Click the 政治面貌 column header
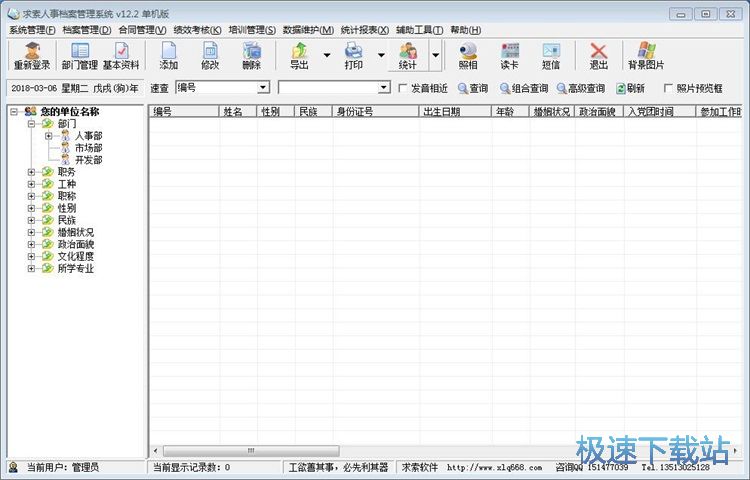 tap(599, 111)
